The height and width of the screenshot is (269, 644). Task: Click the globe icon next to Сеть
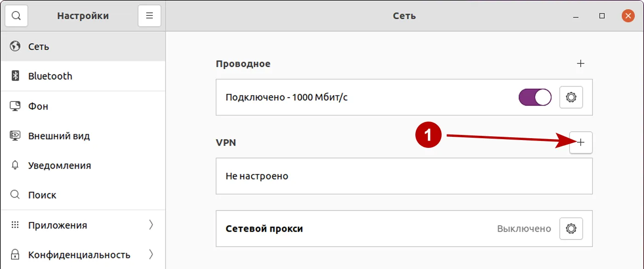coord(14,46)
